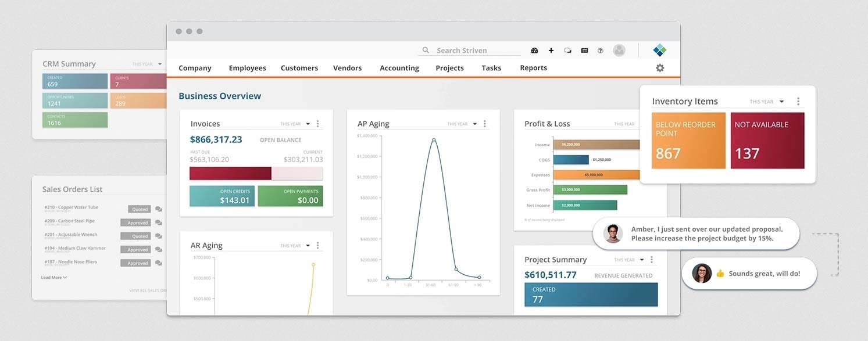Open the help question mark icon
The height and width of the screenshot is (341, 868).
coord(601,51)
